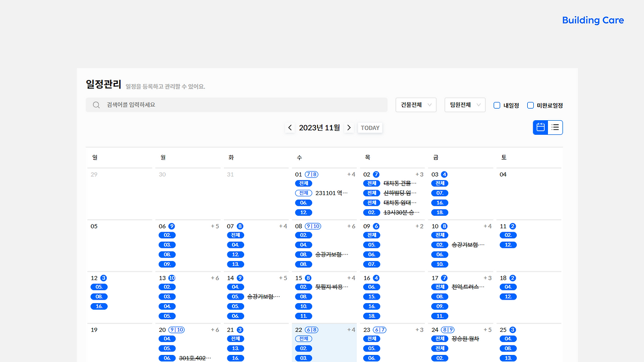Click the 07. tag on November 03
The height and width of the screenshot is (362, 644).
coord(440,193)
